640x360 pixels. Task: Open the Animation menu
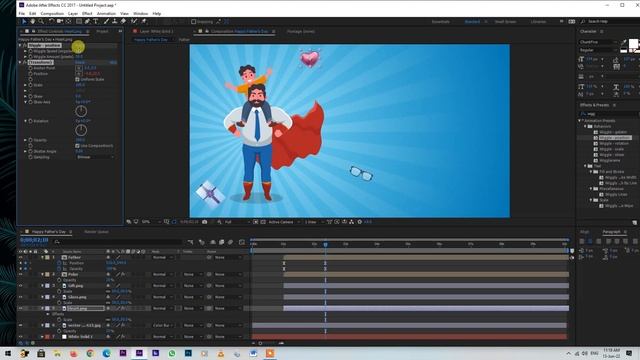[106, 13]
